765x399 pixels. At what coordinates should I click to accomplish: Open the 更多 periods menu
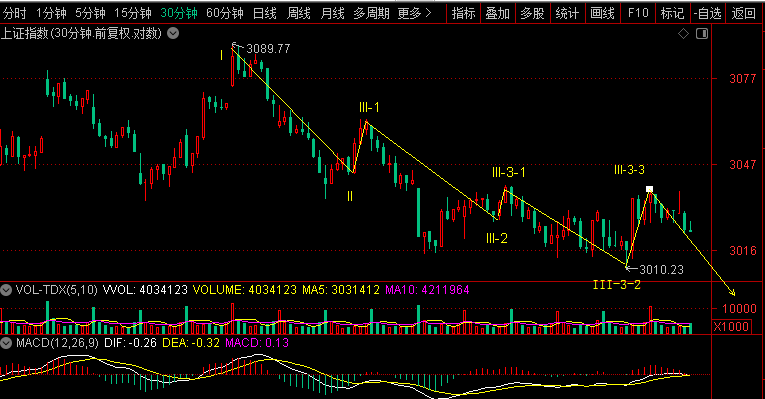(x=414, y=13)
